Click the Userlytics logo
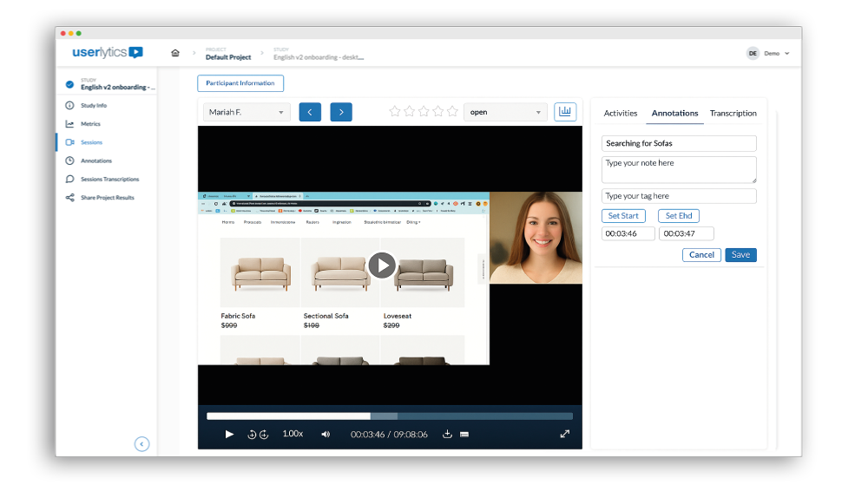The height and width of the screenshot is (485, 868). click(108, 52)
